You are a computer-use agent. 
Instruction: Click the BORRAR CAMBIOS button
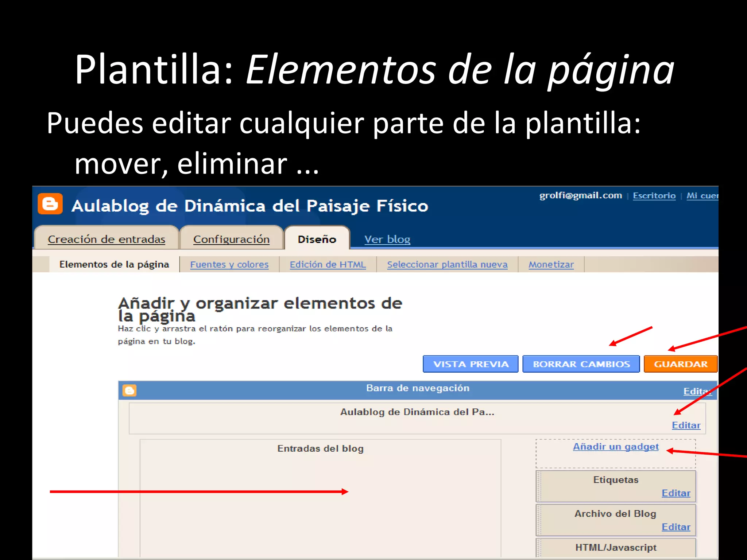coord(581,364)
